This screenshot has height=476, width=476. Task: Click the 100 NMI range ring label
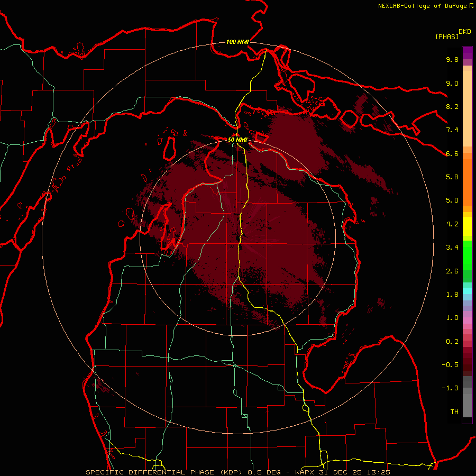pos(237,42)
